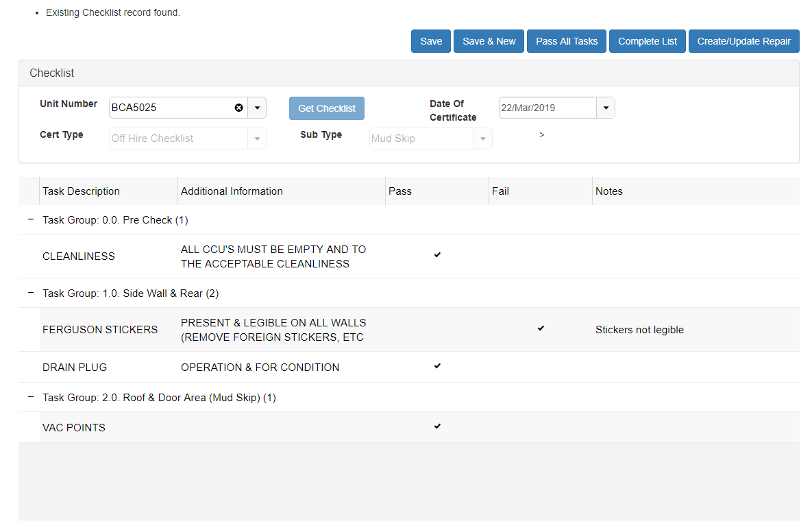
Task: Edit the Stickers not legible notes cell
Action: [x=639, y=330]
